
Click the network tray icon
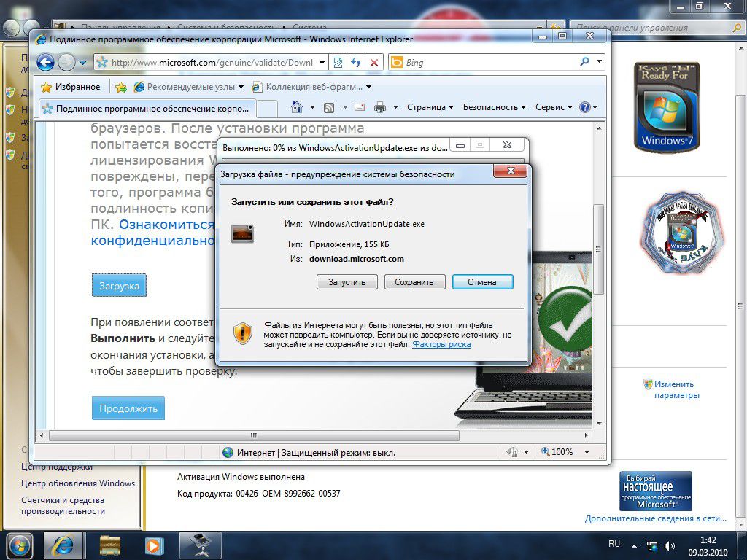click(x=652, y=545)
